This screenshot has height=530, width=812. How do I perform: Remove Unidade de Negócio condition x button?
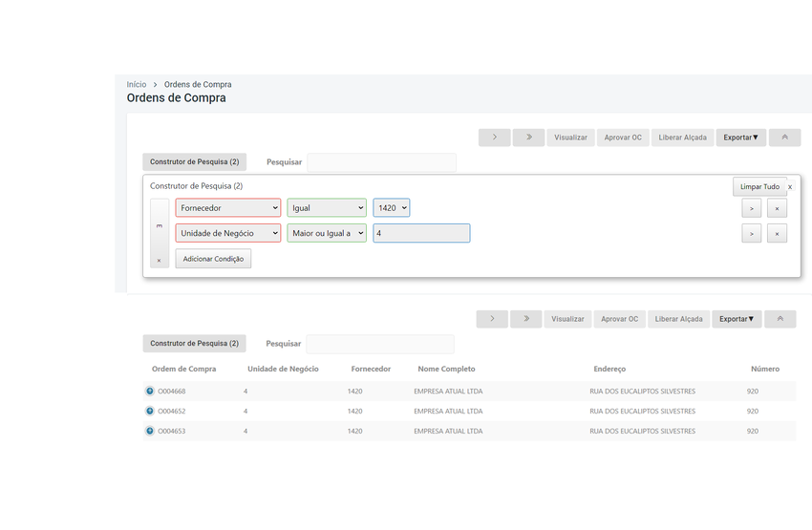(777, 234)
